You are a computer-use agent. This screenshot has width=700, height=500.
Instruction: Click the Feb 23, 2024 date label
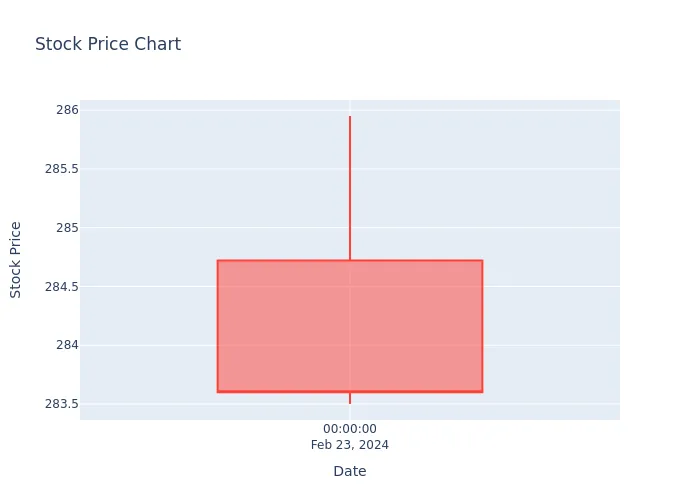[x=350, y=445]
